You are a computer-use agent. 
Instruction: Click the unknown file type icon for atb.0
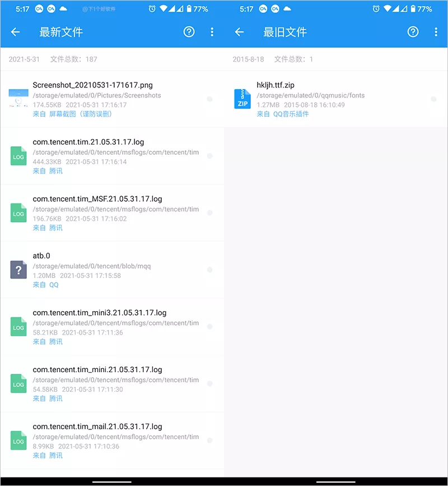tap(18, 270)
